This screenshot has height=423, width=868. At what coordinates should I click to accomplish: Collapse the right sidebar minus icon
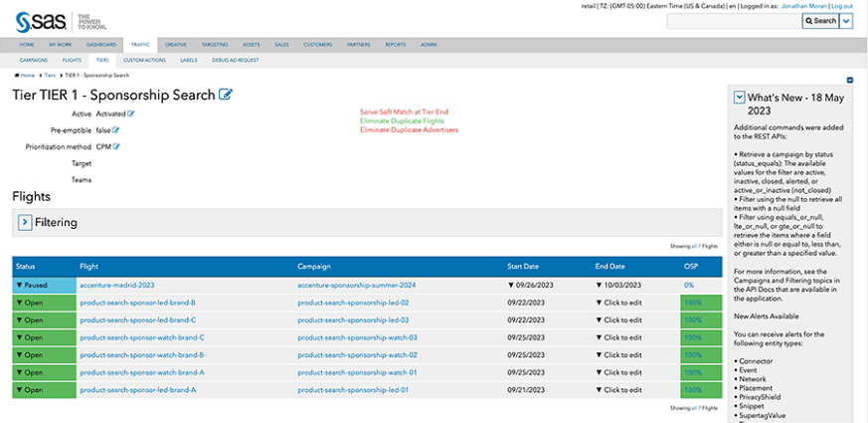click(x=850, y=80)
